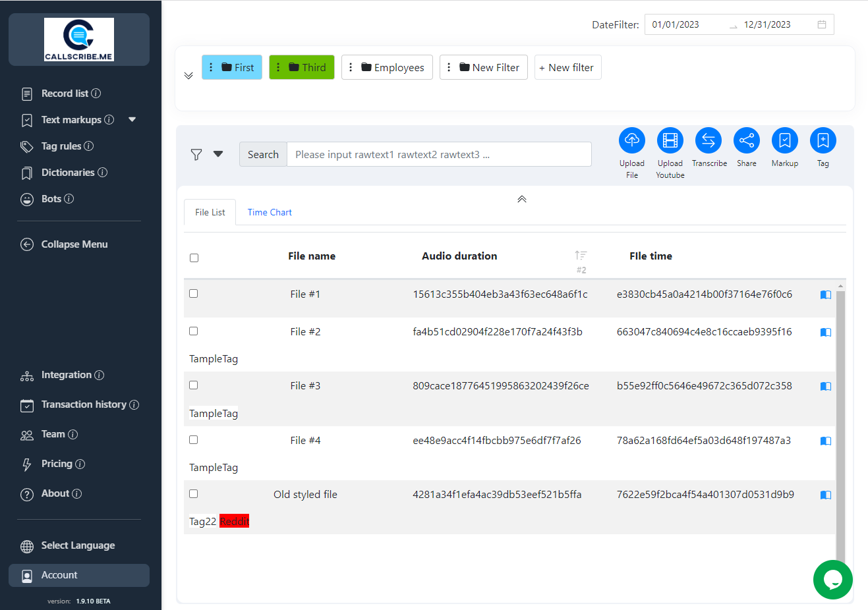Viewport: 868px width, 610px height.
Task: Click the Search button
Action: (263, 154)
